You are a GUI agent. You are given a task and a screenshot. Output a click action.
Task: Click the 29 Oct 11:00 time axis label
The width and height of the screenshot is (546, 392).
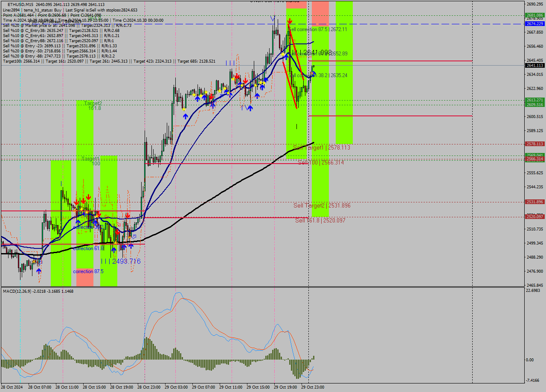[231, 387]
